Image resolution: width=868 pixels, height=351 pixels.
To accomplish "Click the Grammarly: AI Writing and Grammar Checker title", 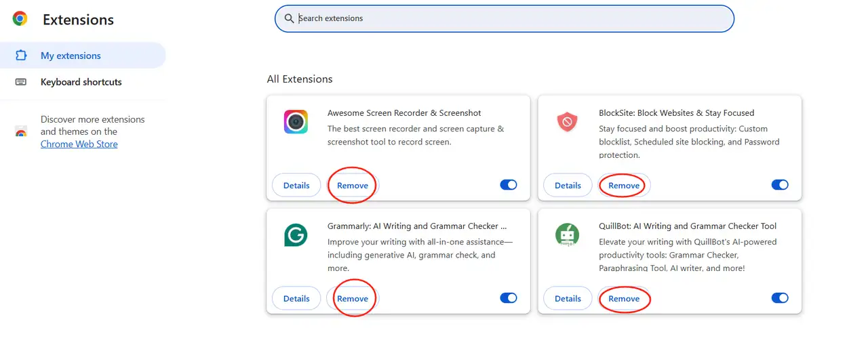I will click(417, 226).
